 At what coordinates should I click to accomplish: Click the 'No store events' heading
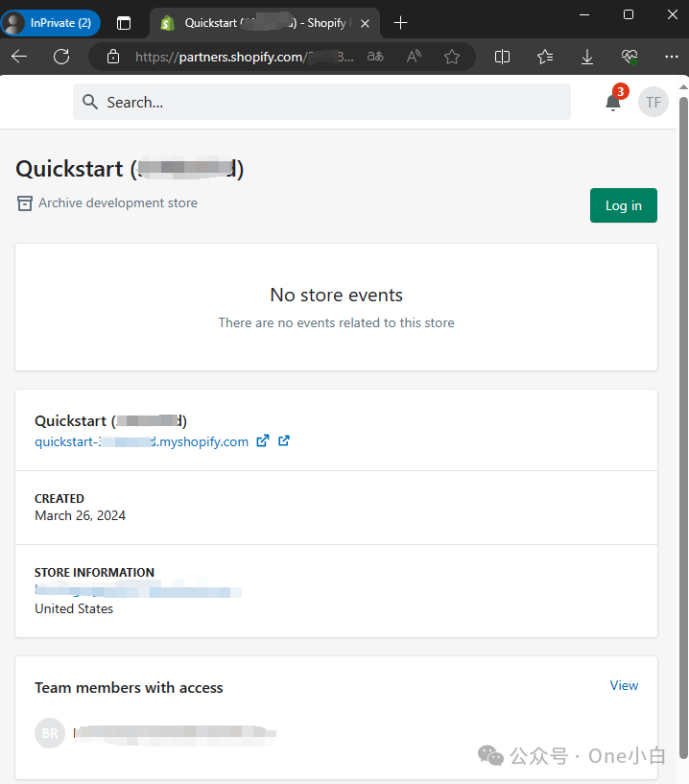click(x=337, y=295)
